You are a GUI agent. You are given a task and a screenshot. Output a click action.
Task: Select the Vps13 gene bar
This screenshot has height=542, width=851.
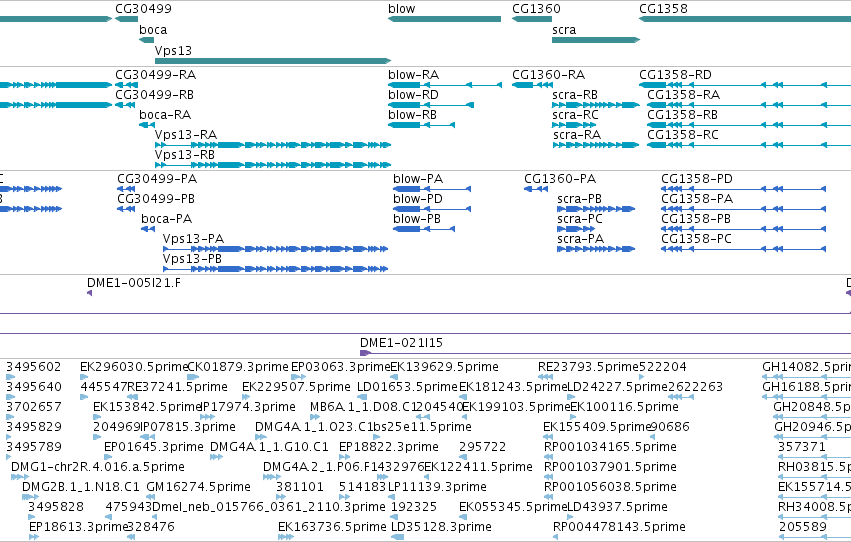pyautogui.click(x=273, y=61)
